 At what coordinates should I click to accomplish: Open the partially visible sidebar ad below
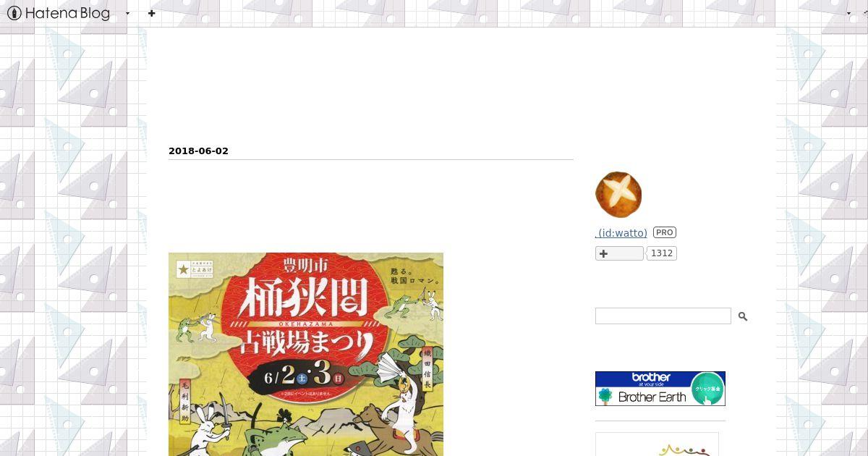point(657,444)
